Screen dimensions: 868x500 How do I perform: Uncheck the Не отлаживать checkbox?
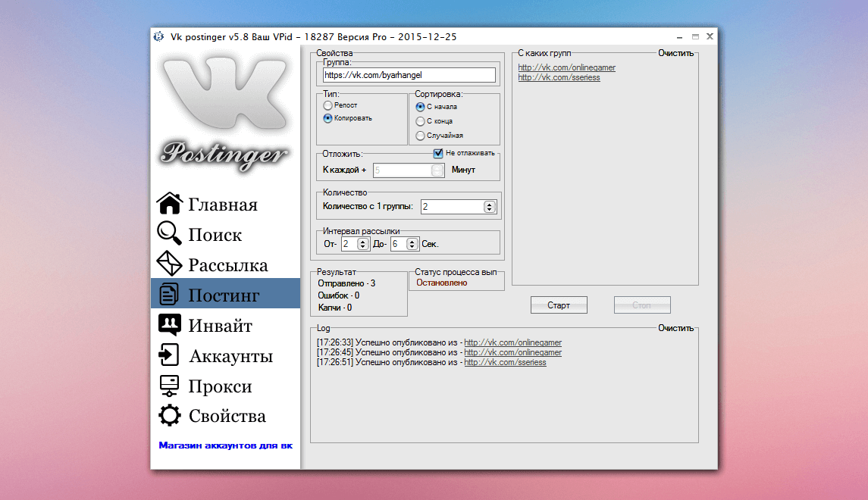[x=438, y=153]
